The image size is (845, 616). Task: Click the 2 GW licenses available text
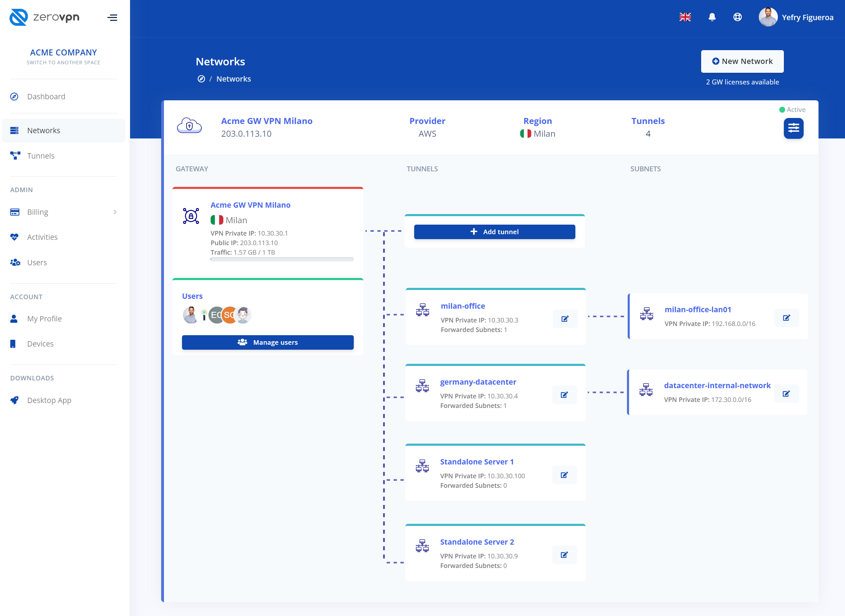click(x=742, y=82)
